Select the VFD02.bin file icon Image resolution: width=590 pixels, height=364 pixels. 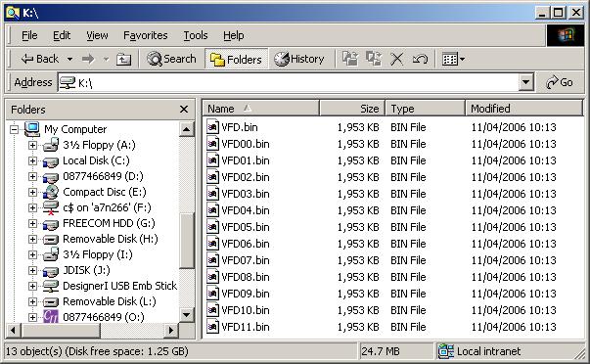tap(212, 177)
